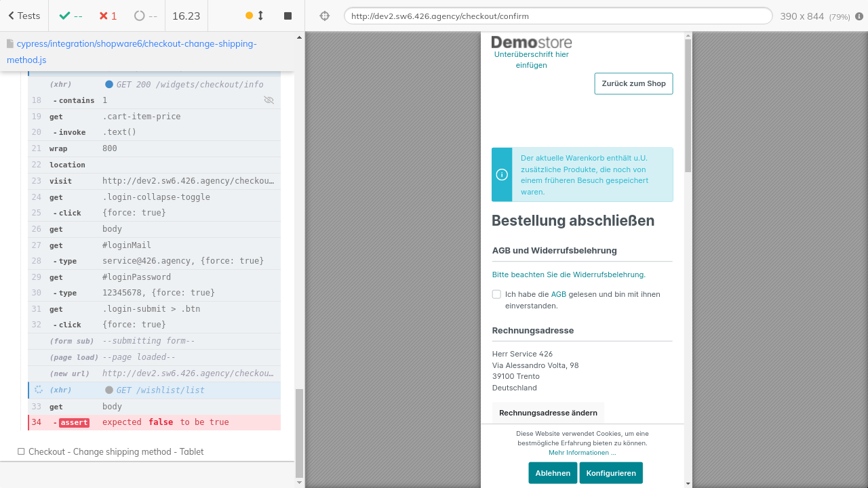The image size is (868, 488).
Task: Open cookie Konfigurieren settings
Action: coord(610,473)
